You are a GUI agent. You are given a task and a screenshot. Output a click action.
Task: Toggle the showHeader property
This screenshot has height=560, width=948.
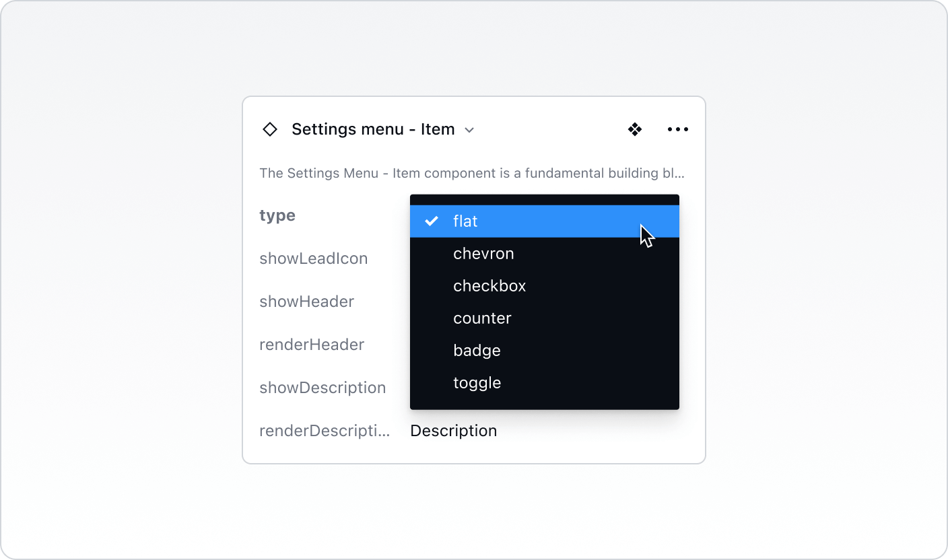click(x=306, y=301)
